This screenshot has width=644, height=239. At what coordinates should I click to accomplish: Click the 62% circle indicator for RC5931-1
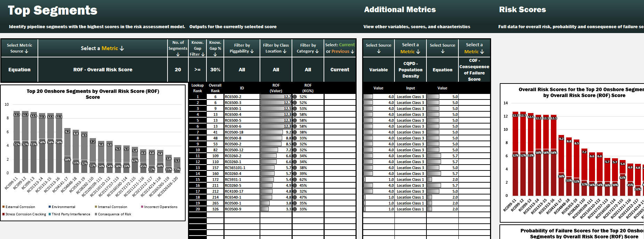pos(295,180)
